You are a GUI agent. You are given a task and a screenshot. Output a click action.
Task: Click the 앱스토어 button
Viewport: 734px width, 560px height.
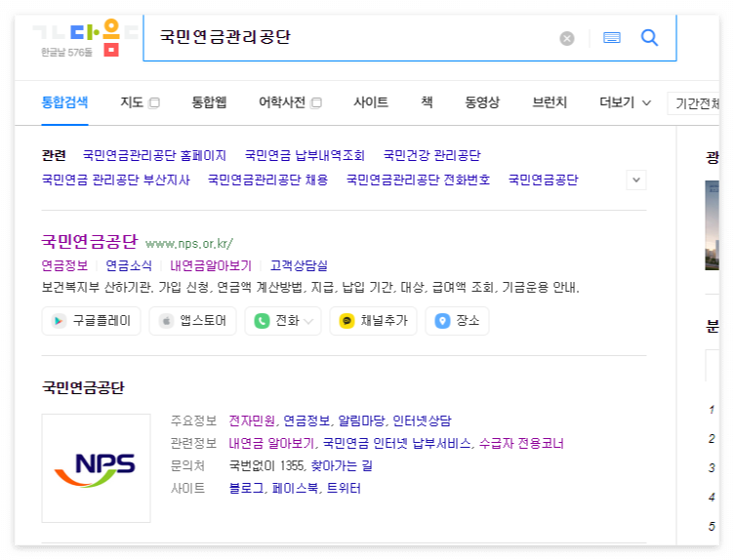[193, 321]
